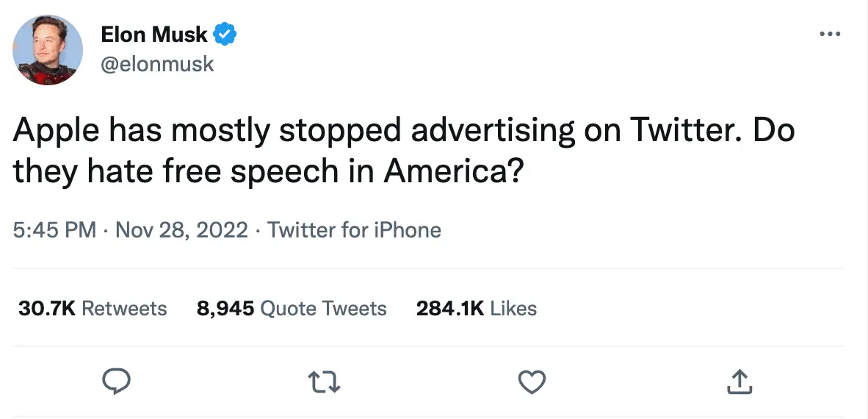This screenshot has height=419, width=868.
Task: Reply to Elon Musk's tweet
Action: [x=115, y=381]
